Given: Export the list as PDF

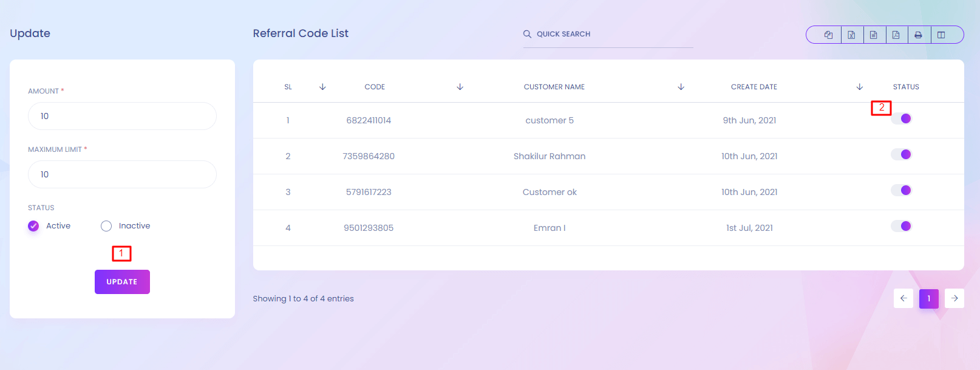Looking at the screenshot, I should pyautogui.click(x=896, y=35).
